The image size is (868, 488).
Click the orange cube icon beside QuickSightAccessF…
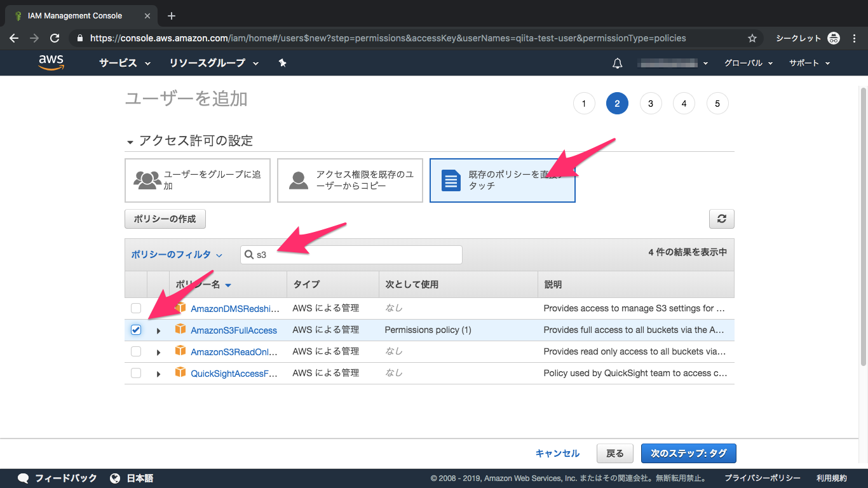point(180,372)
